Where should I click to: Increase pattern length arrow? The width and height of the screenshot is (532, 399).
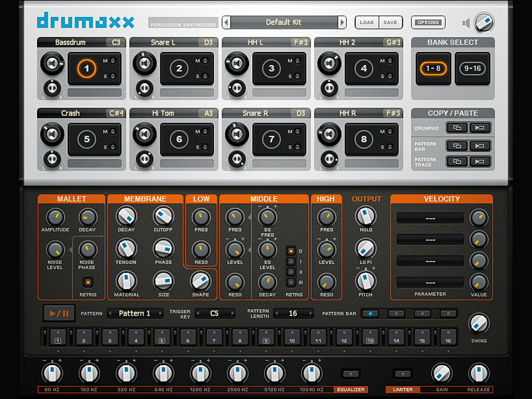click(310, 313)
